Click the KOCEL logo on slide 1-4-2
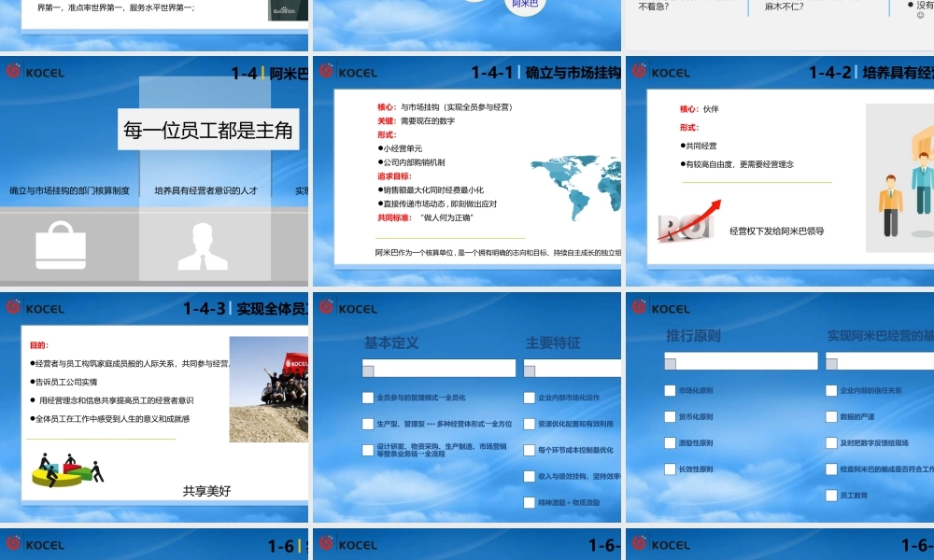 [661, 72]
